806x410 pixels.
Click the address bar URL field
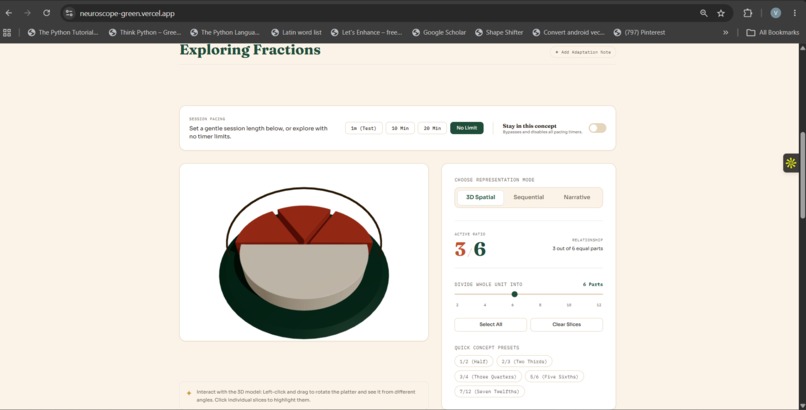point(380,13)
